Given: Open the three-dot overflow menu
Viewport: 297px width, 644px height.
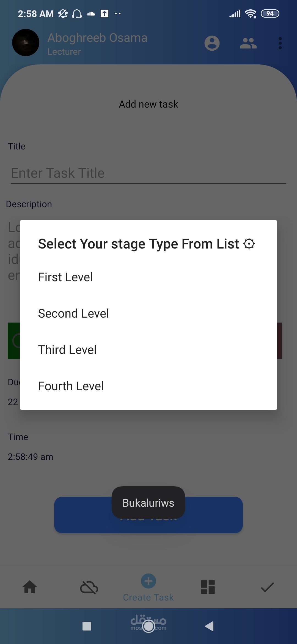Looking at the screenshot, I should coord(280,43).
